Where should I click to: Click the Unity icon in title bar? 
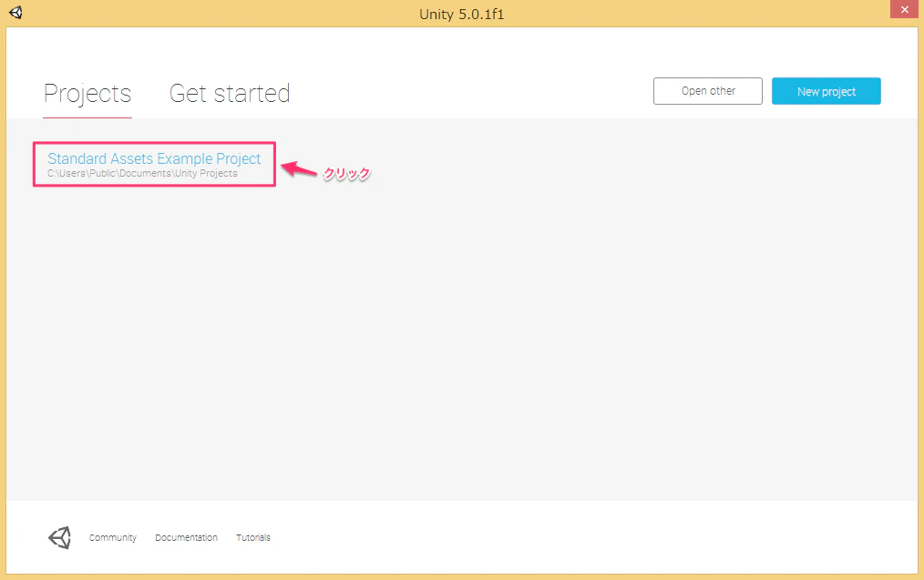click(15, 13)
